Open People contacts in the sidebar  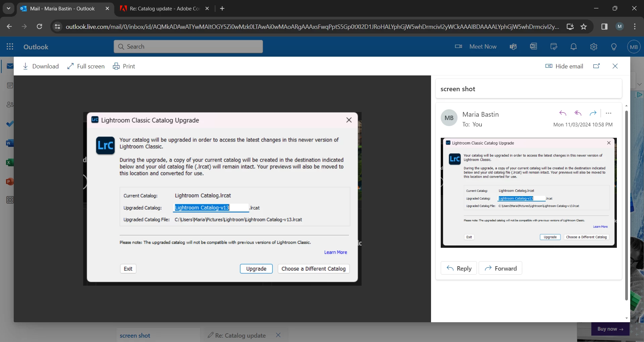point(10,105)
